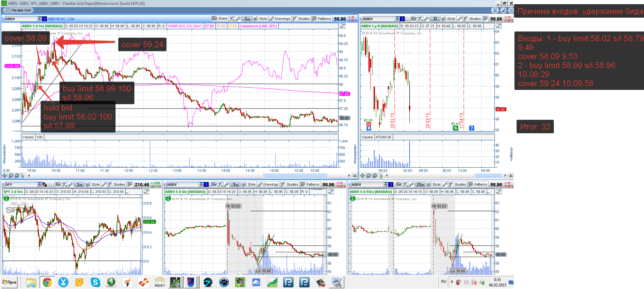
Task: Open Patterns menu in top-left ABBV chart
Action: [322, 19]
